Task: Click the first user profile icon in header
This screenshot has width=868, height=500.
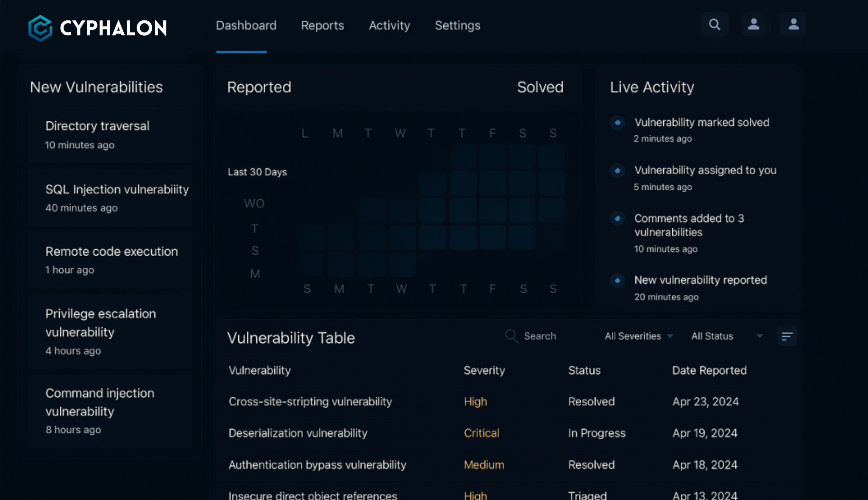Action: [754, 25]
